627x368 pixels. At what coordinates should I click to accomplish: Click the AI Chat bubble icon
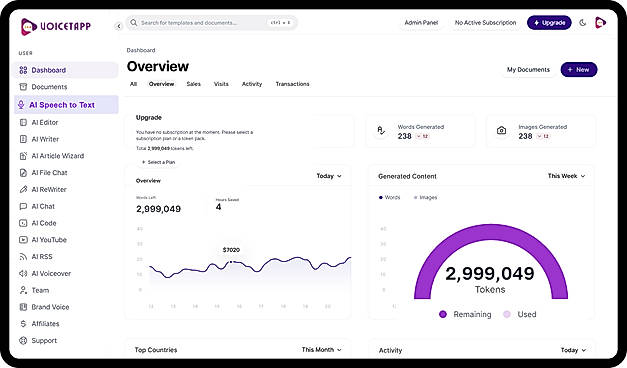(x=23, y=206)
